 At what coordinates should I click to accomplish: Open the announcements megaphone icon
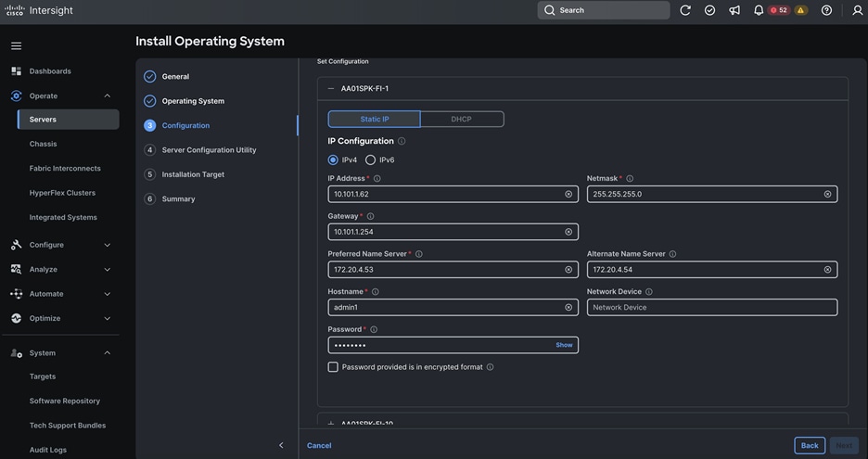click(734, 10)
